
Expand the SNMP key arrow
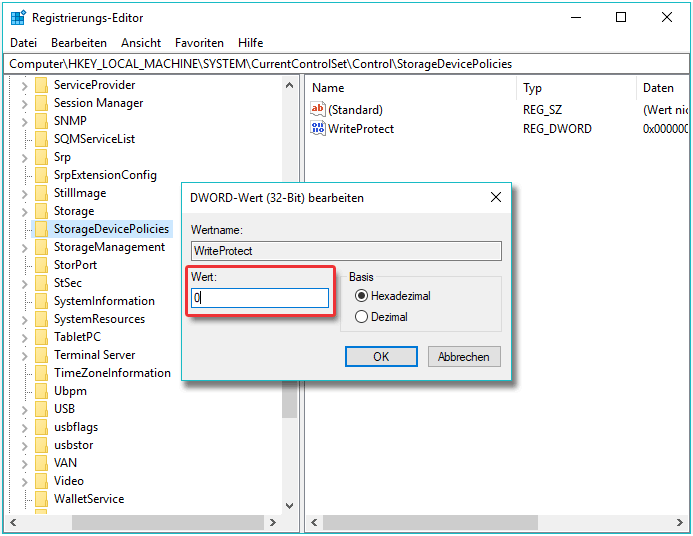tap(24, 121)
